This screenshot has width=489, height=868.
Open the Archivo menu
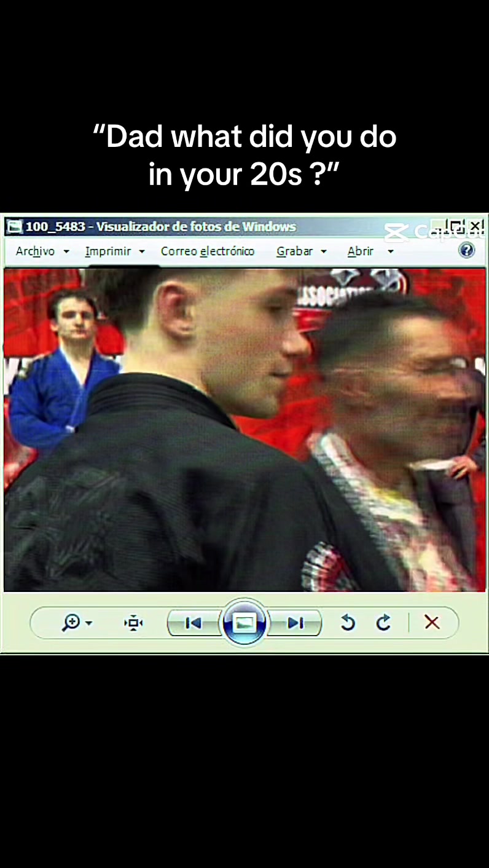click(42, 251)
